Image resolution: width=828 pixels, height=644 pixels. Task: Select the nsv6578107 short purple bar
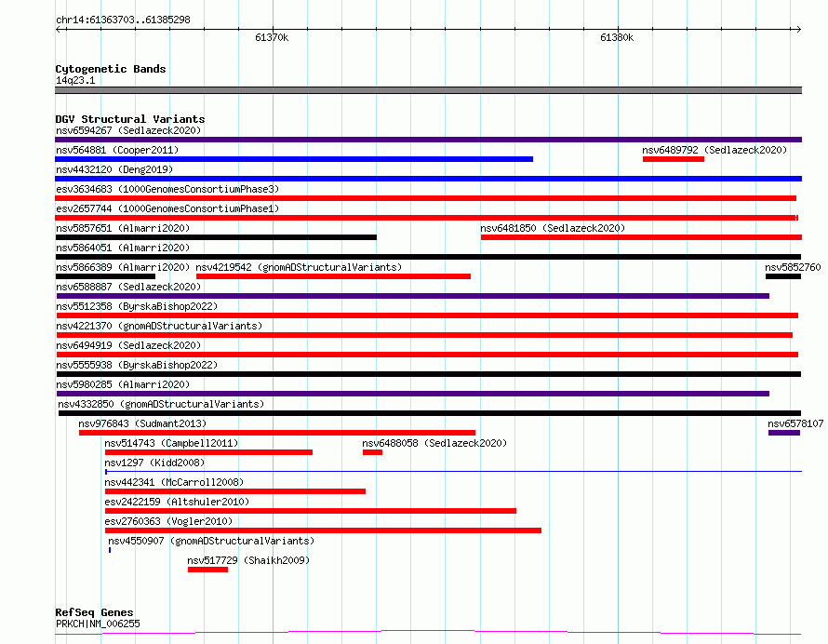coord(784,433)
